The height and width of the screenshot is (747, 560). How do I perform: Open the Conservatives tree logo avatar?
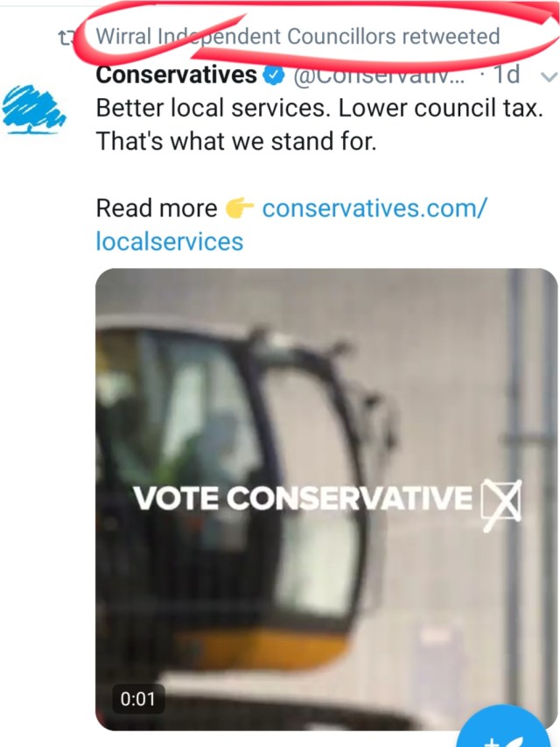click(34, 109)
